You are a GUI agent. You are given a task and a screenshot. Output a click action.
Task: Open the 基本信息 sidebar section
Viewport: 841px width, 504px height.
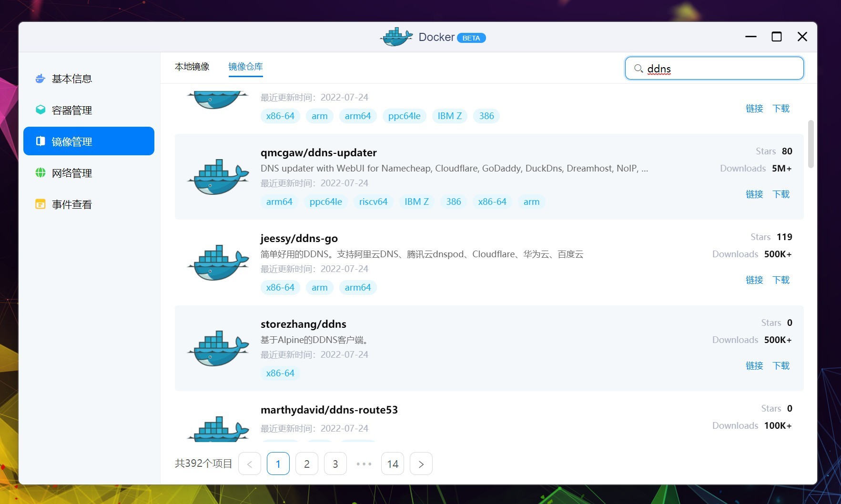coord(71,79)
